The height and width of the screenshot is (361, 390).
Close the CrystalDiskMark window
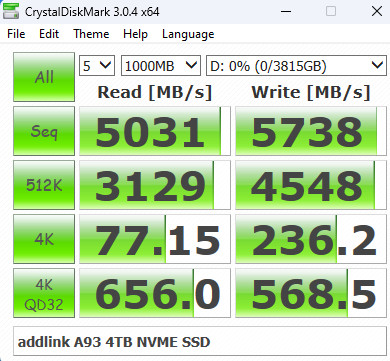tap(377, 11)
